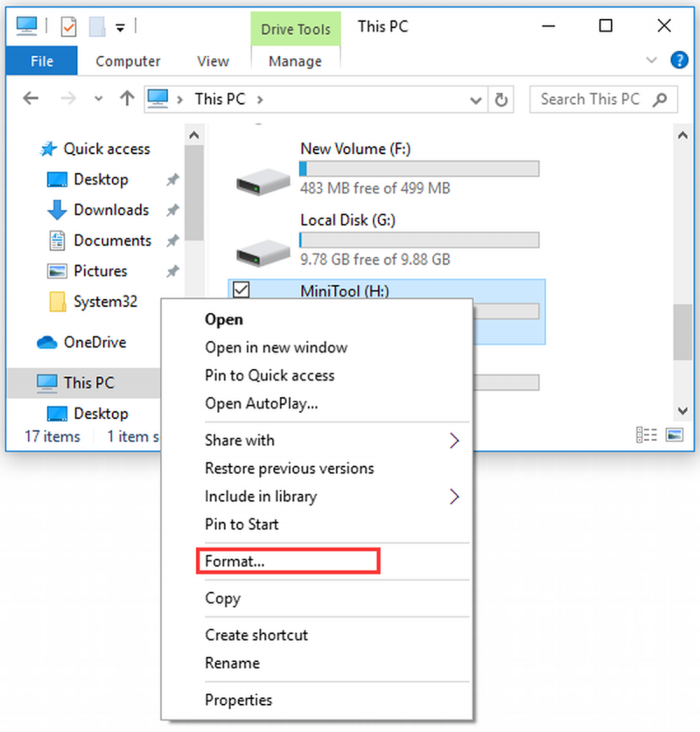Click the This PC icon in title bar

[26, 25]
